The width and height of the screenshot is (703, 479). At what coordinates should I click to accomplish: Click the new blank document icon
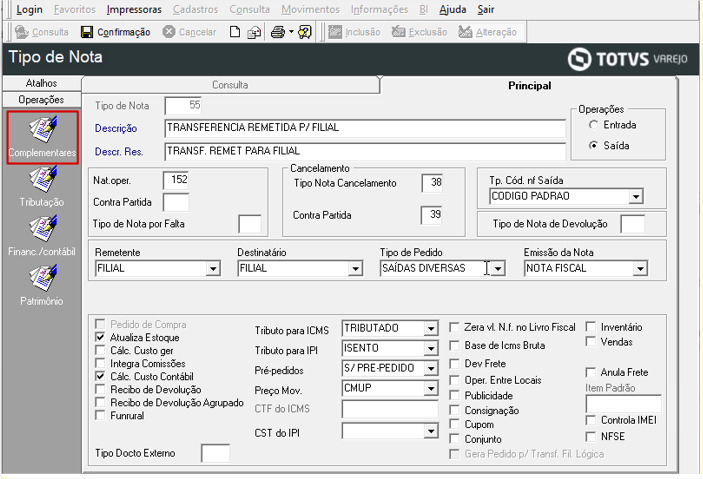click(234, 32)
